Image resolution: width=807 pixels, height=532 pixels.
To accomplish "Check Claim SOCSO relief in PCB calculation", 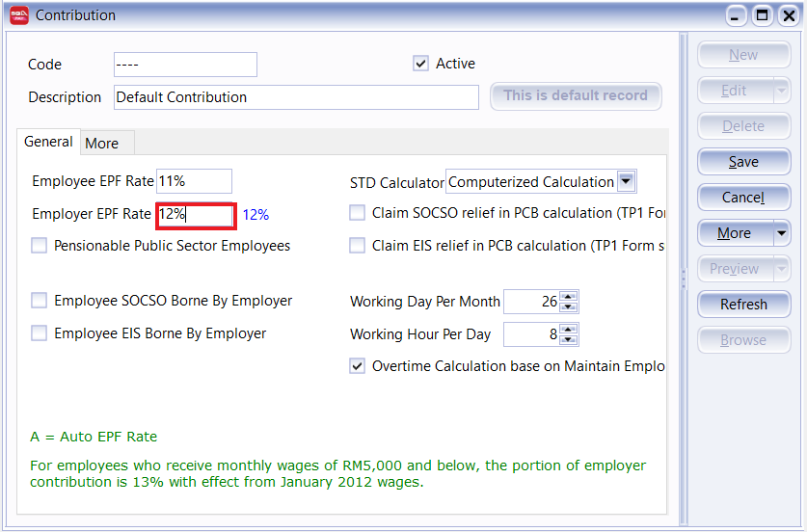I will pyautogui.click(x=357, y=212).
